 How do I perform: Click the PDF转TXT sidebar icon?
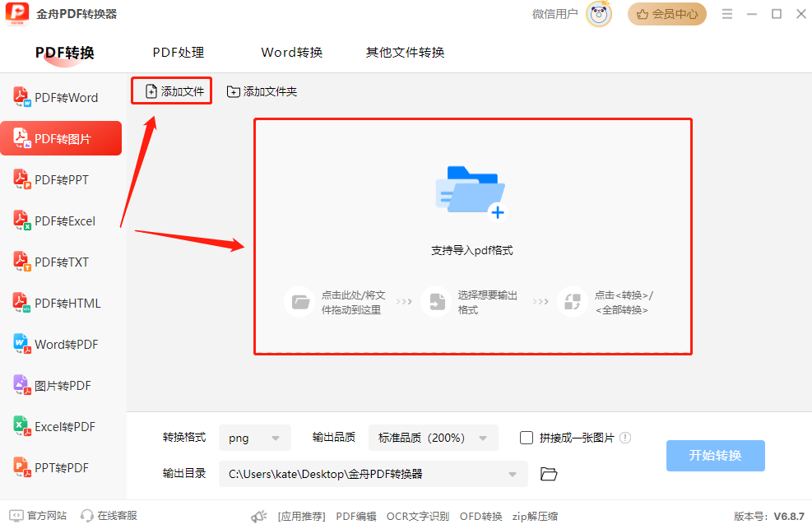click(21, 262)
